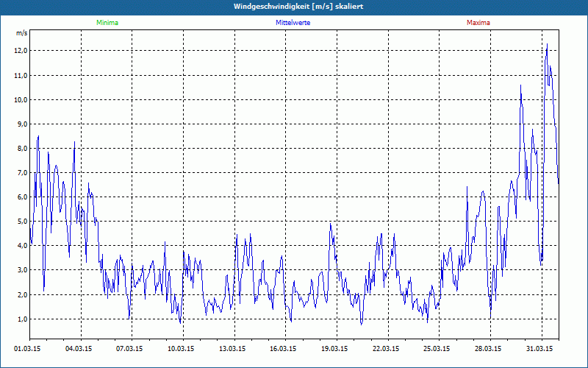The width and height of the screenshot is (588, 368).
Task: Click the 01.03.15 date label
Action: click(x=27, y=349)
